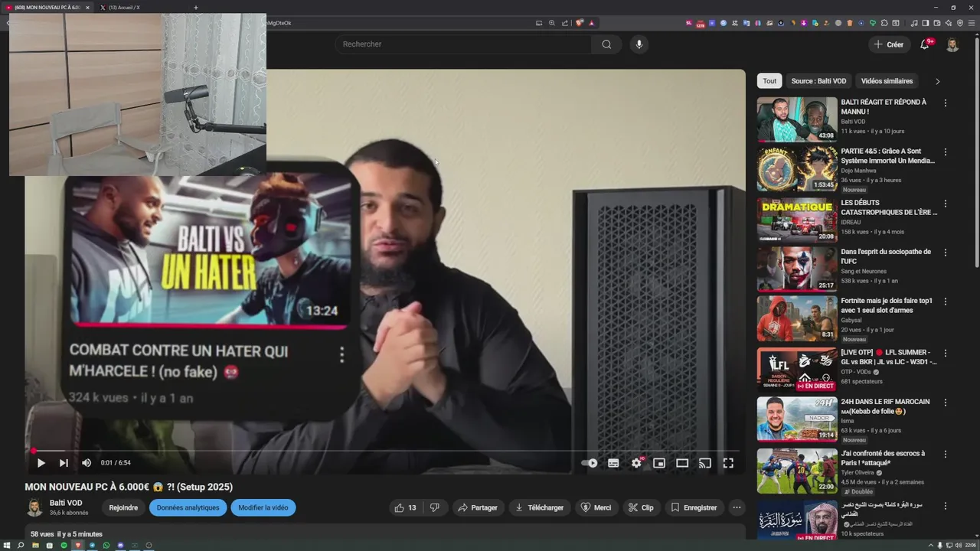The width and height of the screenshot is (980, 551).
Task: Click the Télécharger download button
Action: [x=539, y=507]
